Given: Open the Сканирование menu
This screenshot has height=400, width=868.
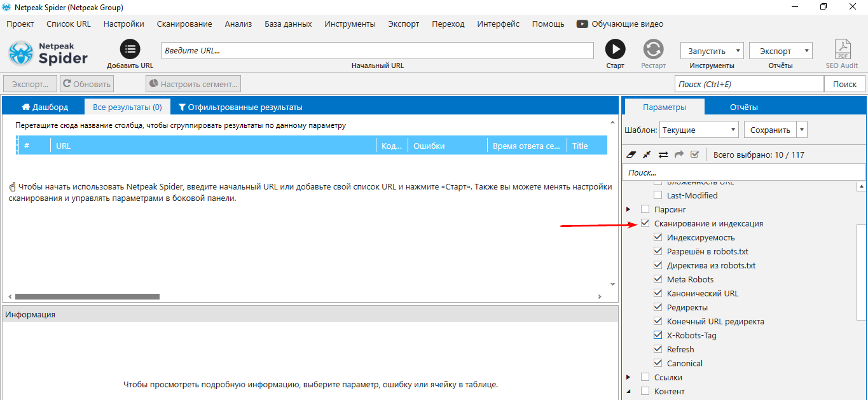Looking at the screenshot, I should click(184, 24).
